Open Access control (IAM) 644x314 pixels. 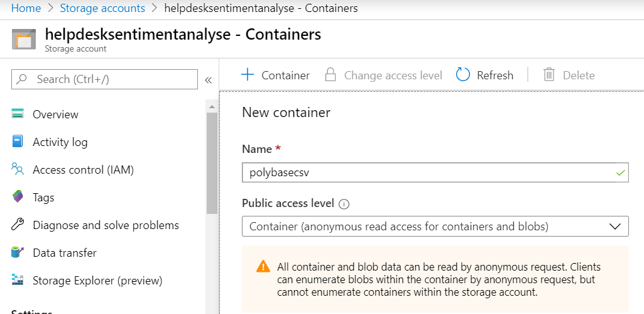coord(84,169)
